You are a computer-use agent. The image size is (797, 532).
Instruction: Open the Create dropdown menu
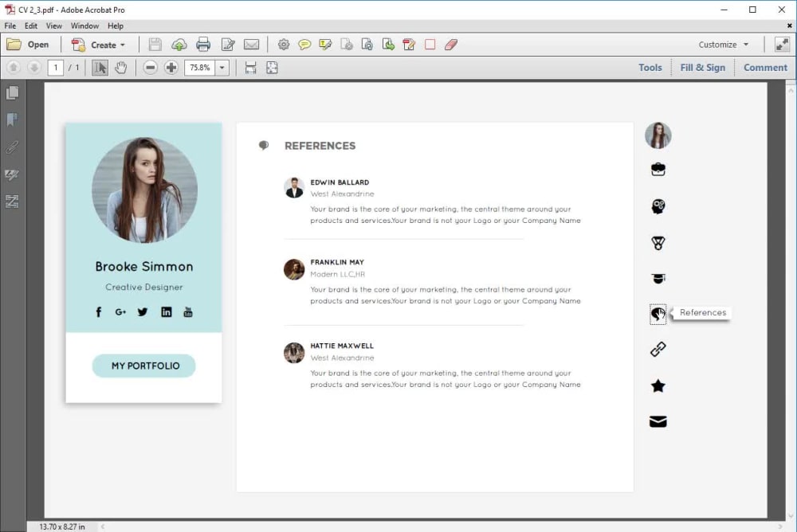[99, 45]
